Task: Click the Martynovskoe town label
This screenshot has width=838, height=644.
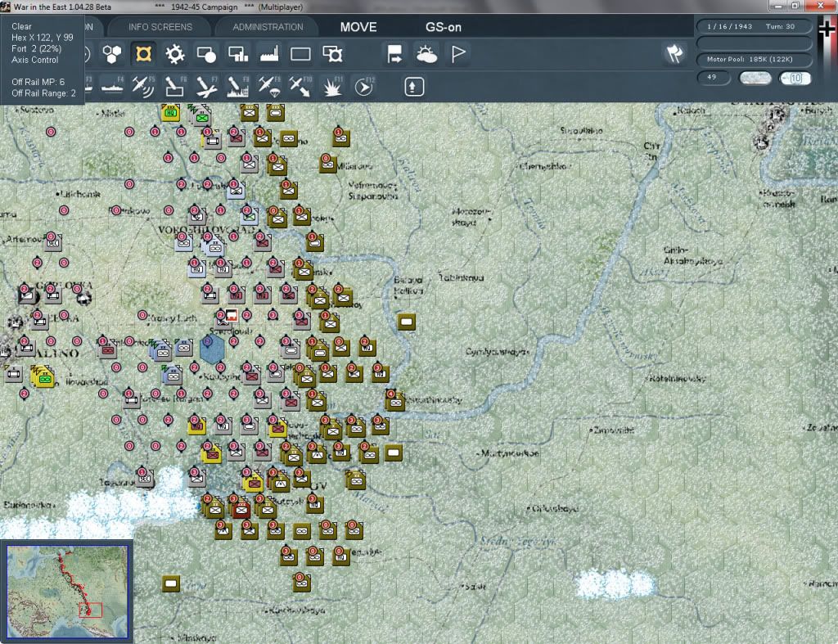Action: [x=509, y=453]
